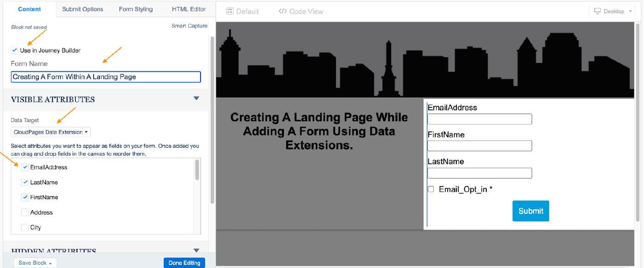Open the Save Block menu
The width and height of the screenshot is (644, 268).
(x=35, y=263)
